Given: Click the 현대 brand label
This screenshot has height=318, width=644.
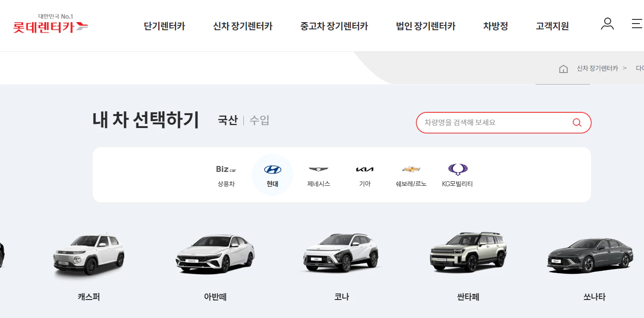Looking at the screenshot, I should [x=272, y=183].
